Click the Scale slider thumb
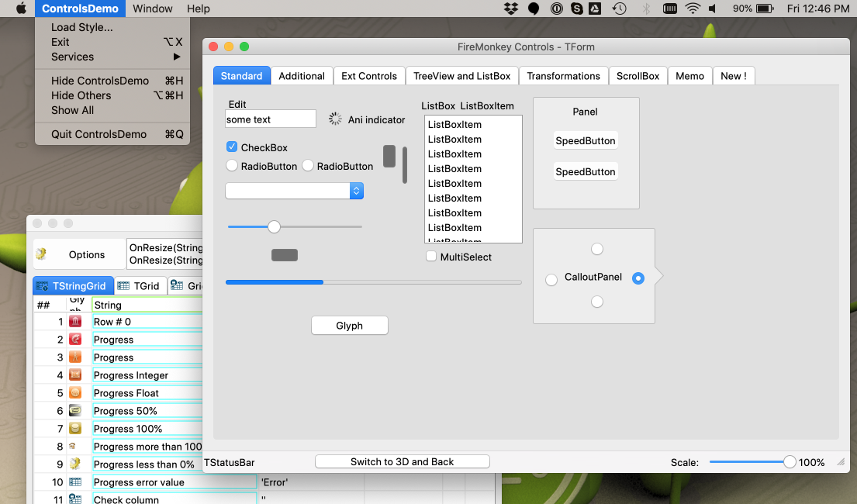This screenshot has height=504, width=857. point(790,462)
